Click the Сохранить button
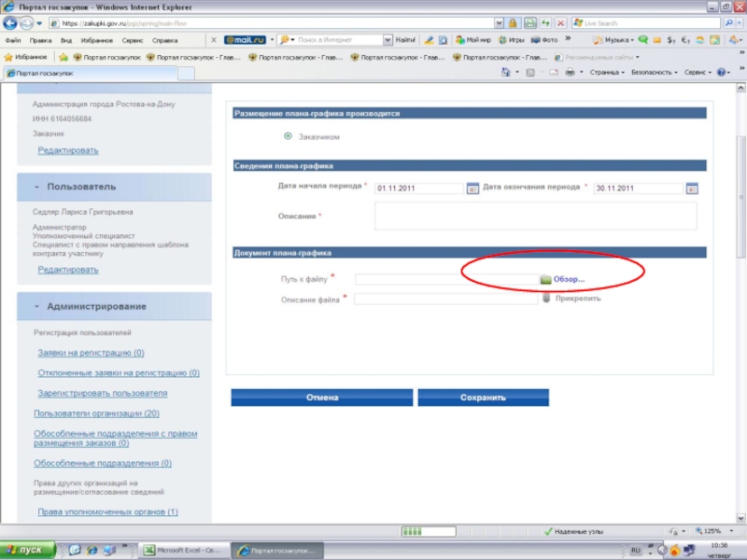747x560 pixels. coord(483,398)
